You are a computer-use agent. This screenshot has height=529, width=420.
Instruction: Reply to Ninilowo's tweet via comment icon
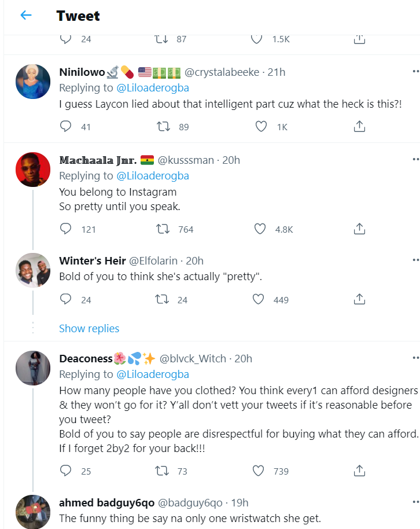[66, 126]
